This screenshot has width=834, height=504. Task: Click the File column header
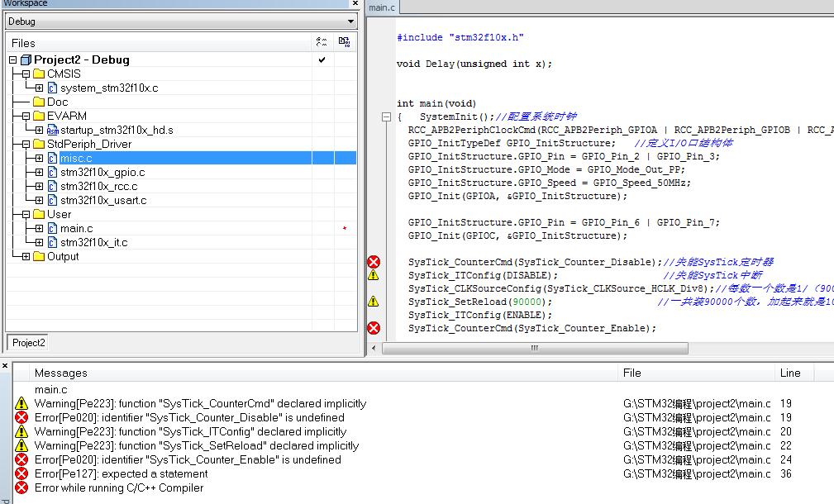coord(696,373)
